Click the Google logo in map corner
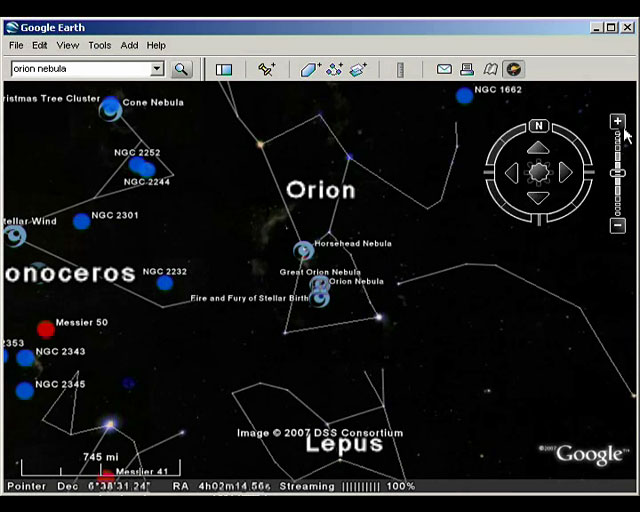Viewport: 640px width, 512px height. tap(584, 454)
